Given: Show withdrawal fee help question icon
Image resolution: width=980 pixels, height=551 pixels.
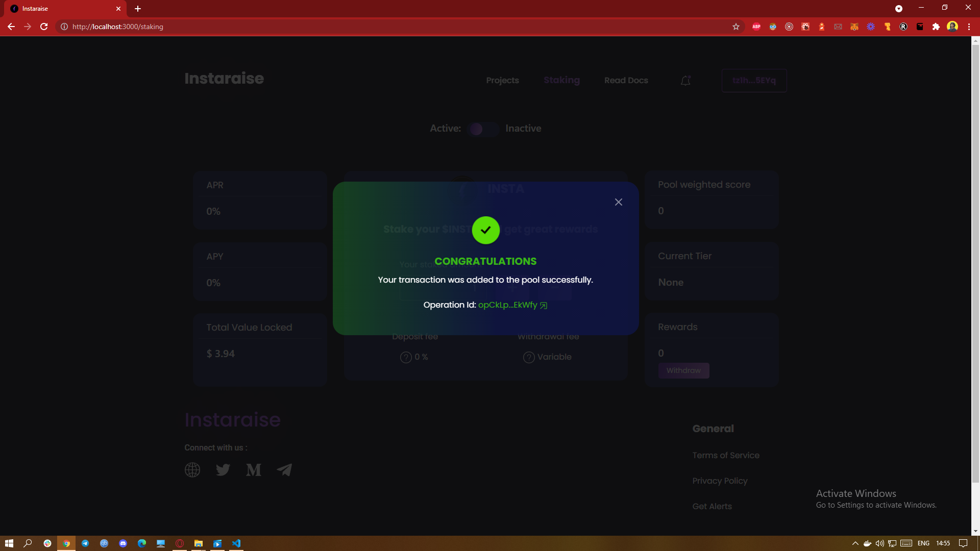Looking at the screenshot, I should (x=529, y=357).
